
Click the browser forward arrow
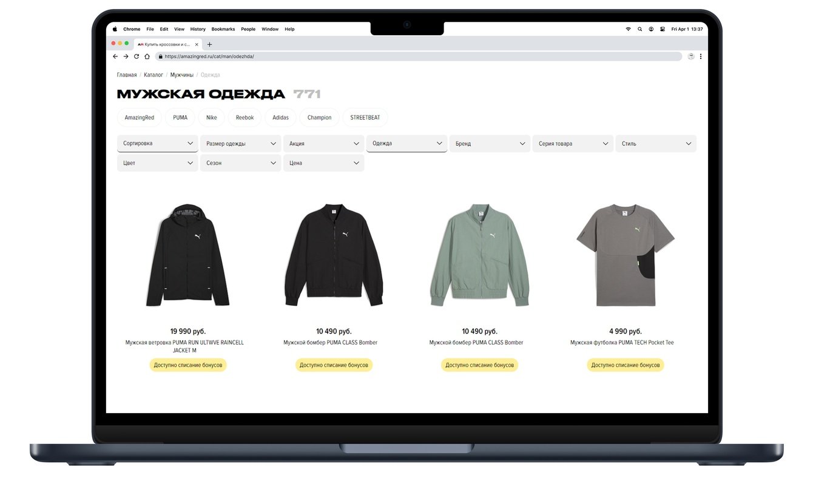(x=126, y=56)
